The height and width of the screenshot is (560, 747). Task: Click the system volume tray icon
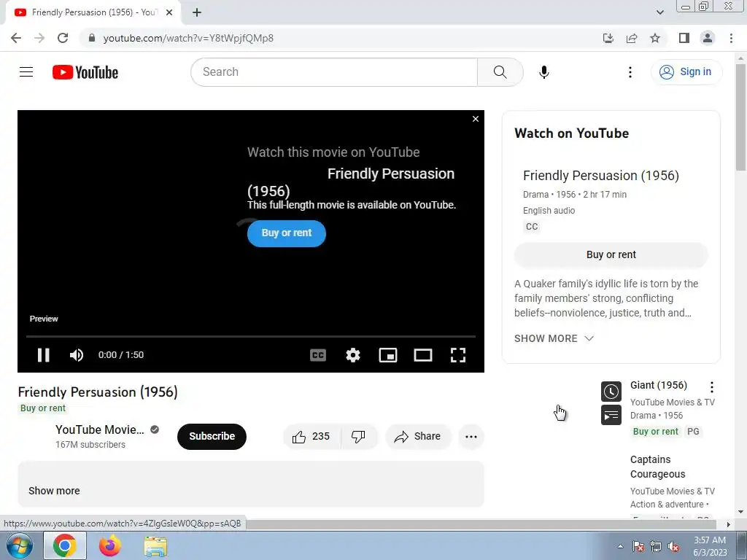click(x=673, y=547)
